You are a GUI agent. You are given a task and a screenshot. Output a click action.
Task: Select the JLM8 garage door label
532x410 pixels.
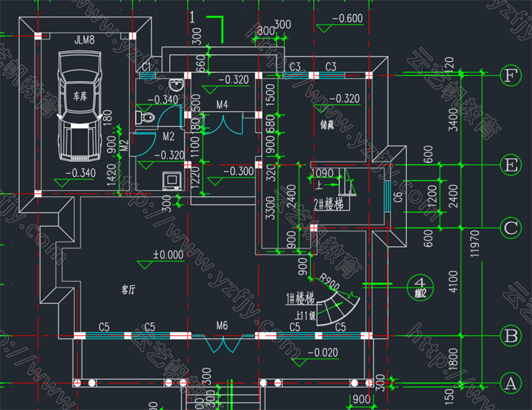click(85, 40)
